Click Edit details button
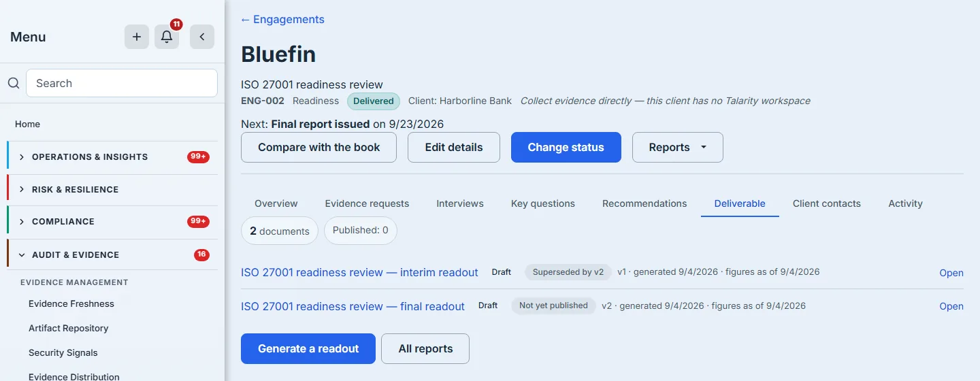Screen dimensions: 980x381 (x=454, y=147)
